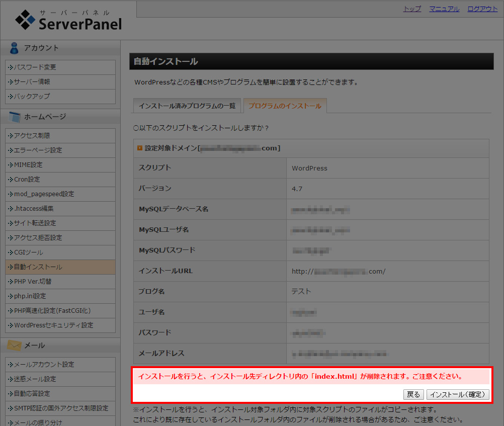504x426 pixels.
Task: Open the マニュアル link
Action: point(444,9)
